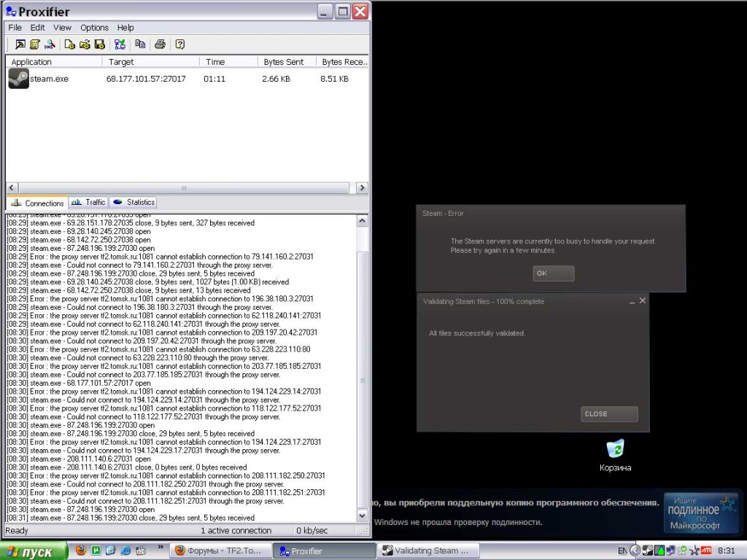Sort by Bytes Received column header
The width and height of the screenshot is (747, 560).
point(343,62)
